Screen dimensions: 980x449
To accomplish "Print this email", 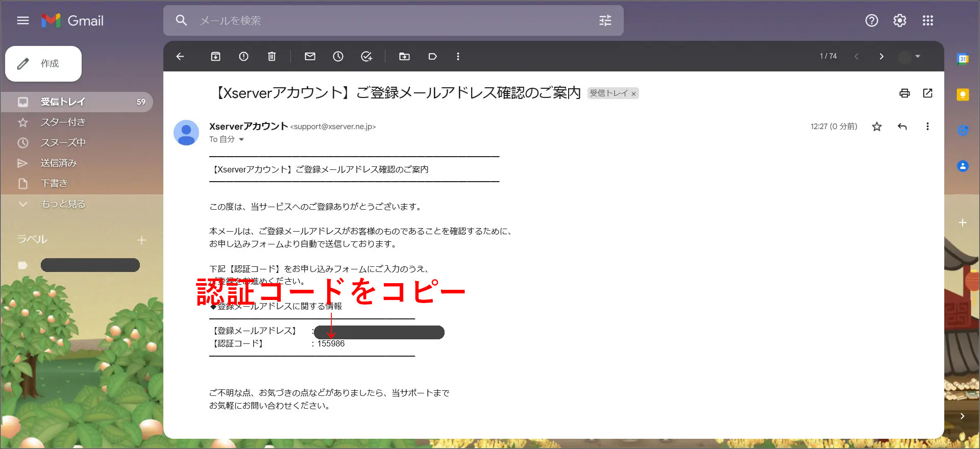I will coord(904,93).
